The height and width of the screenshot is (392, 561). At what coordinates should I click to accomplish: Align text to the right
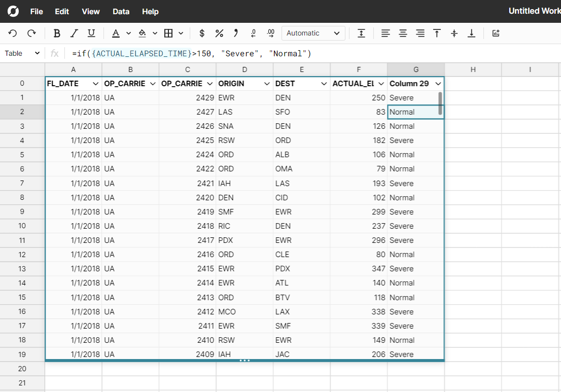[420, 33]
